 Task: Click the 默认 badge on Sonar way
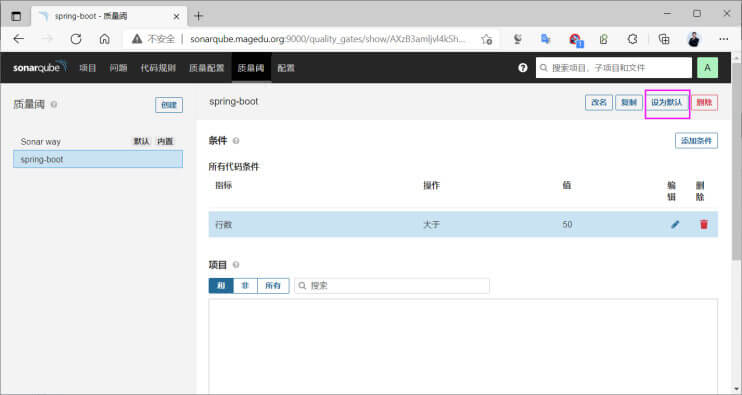tap(141, 141)
